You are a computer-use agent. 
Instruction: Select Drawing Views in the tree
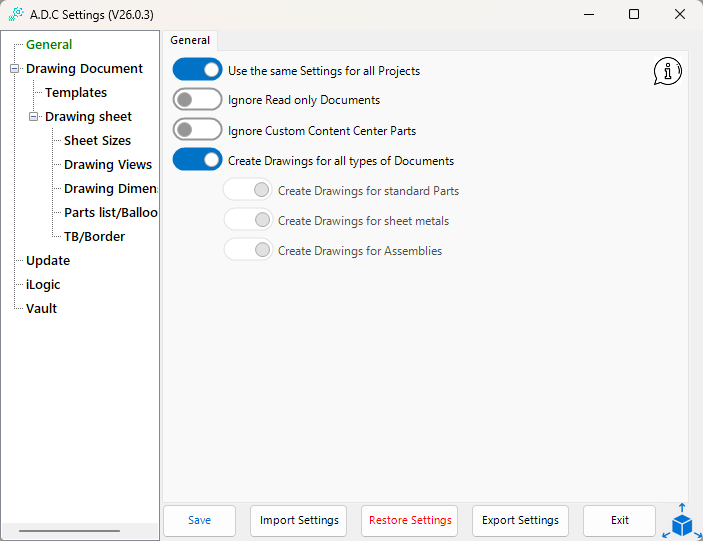point(108,165)
